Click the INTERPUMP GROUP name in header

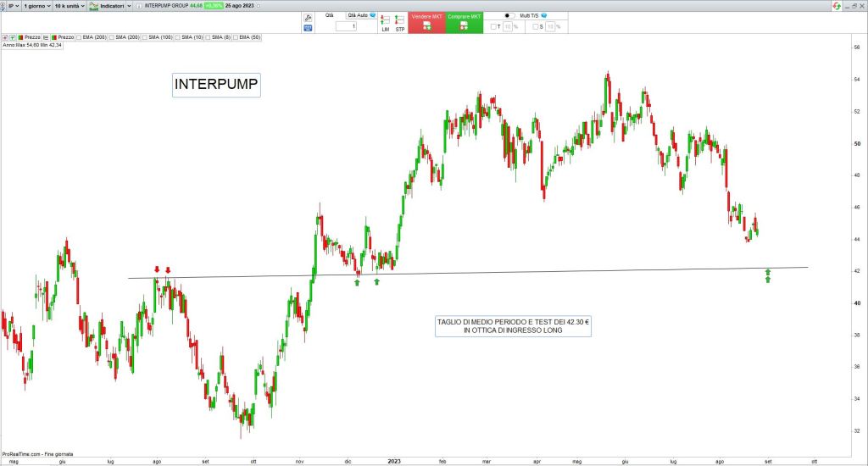point(167,6)
